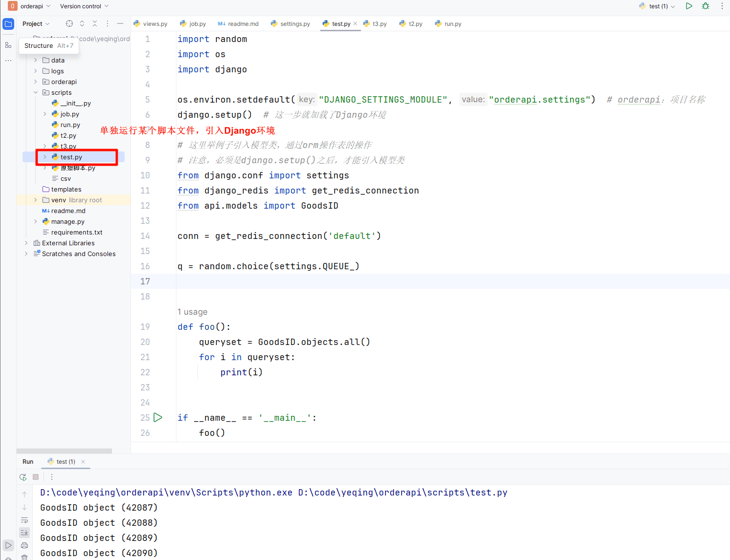Collapse all project tree nodes
The image size is (730, 560).
[x=95, y=23]
